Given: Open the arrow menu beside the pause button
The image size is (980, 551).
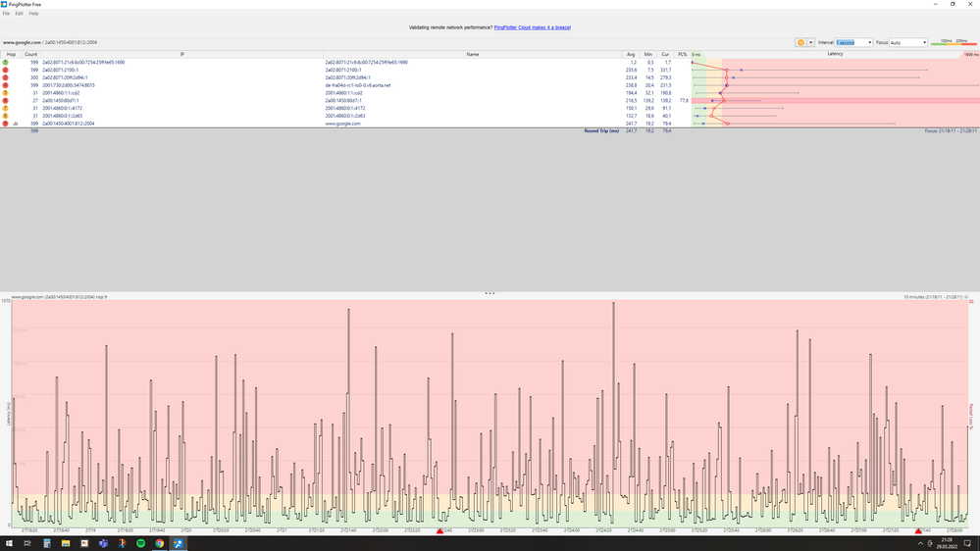Looking at the screenshot, I should tap(810, 42).
